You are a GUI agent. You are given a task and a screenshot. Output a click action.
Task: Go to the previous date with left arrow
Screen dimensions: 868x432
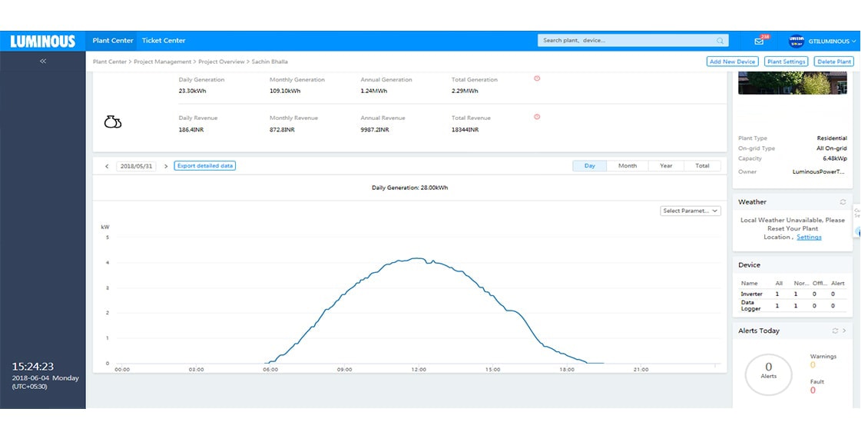pyautogui.click(x=107, y=166)
